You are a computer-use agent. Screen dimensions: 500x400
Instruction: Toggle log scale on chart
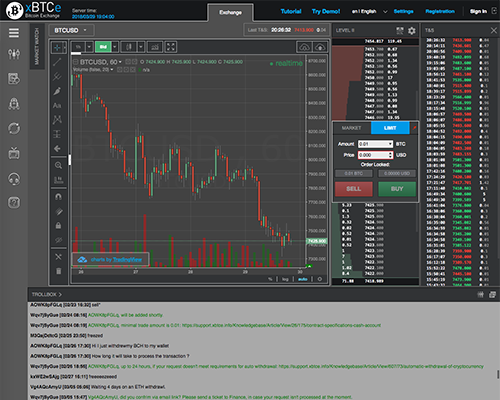pyautogui.click(x=285, y=279)
